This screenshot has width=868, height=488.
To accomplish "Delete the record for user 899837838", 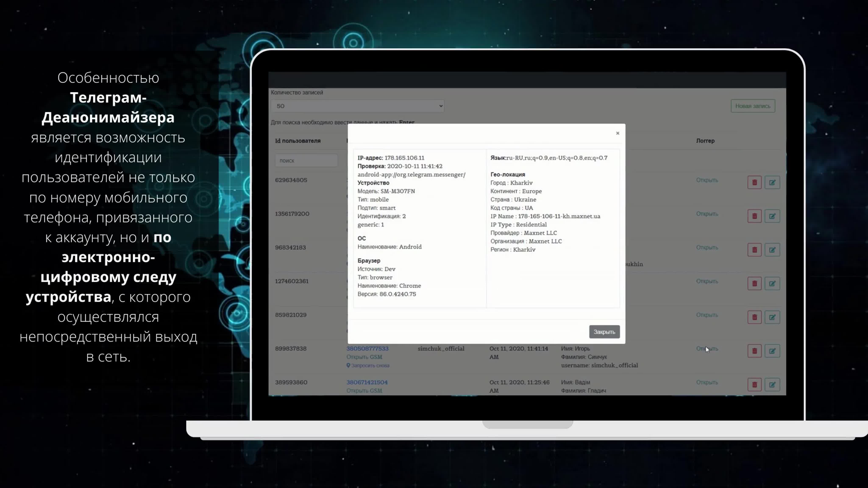I will tap(754, 351).
